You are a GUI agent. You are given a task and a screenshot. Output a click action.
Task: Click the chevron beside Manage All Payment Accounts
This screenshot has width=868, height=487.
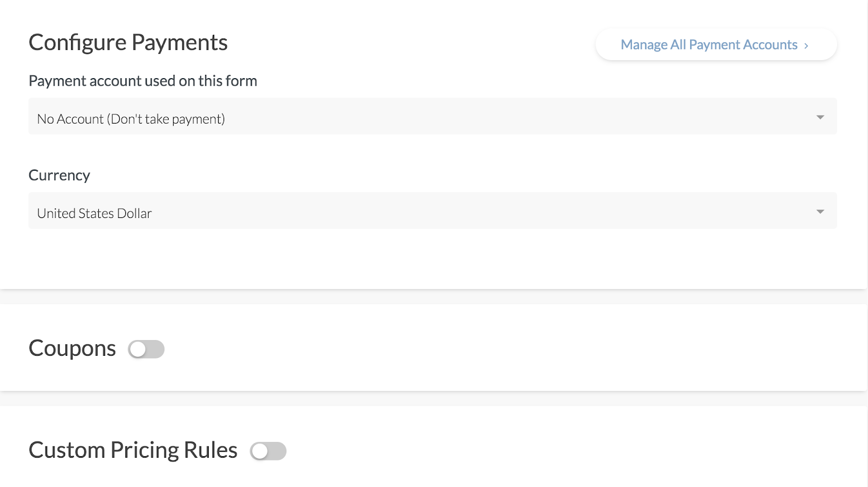coord(806,46)
